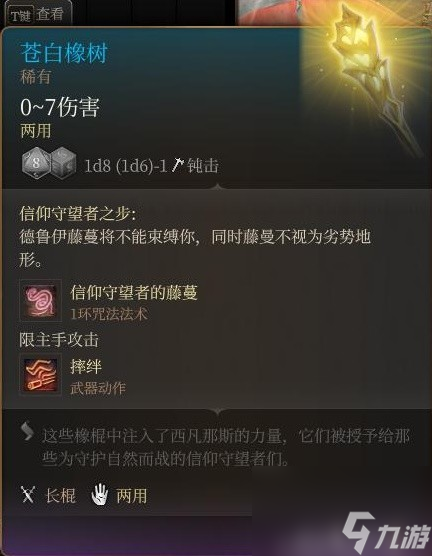Screen dimensions: 432x556
Task: Click the 武器动作 label under 摔绊
Action: [x=98, y=388]
